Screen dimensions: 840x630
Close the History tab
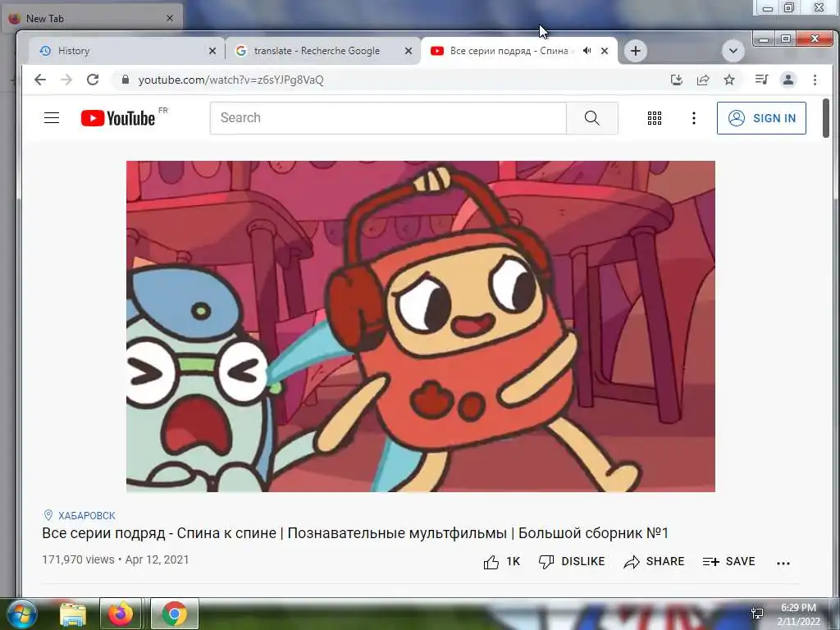[212, 51]
